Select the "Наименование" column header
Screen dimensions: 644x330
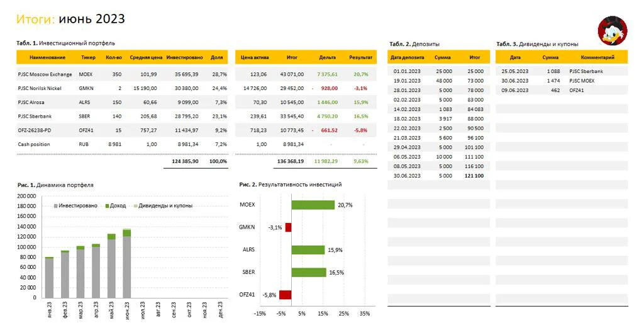[x=48, y=57]
